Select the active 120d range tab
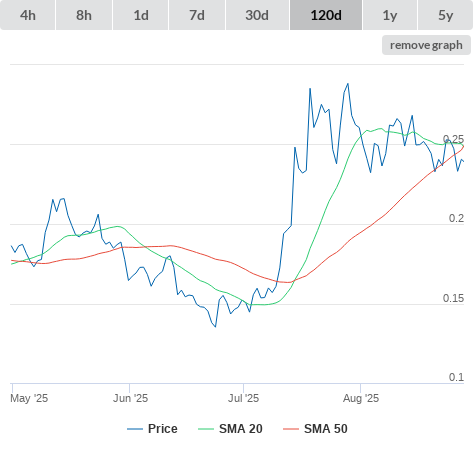Screen dimensions: 474x455 [326, 15]
